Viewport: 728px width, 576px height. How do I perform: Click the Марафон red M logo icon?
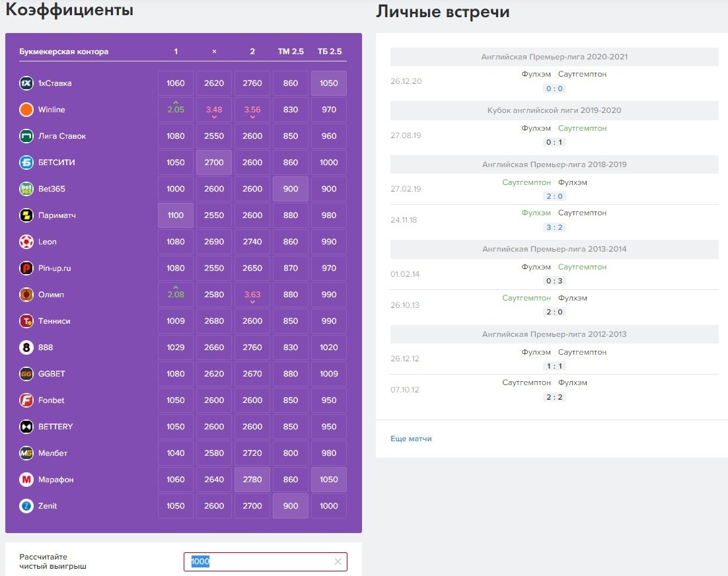26,480
